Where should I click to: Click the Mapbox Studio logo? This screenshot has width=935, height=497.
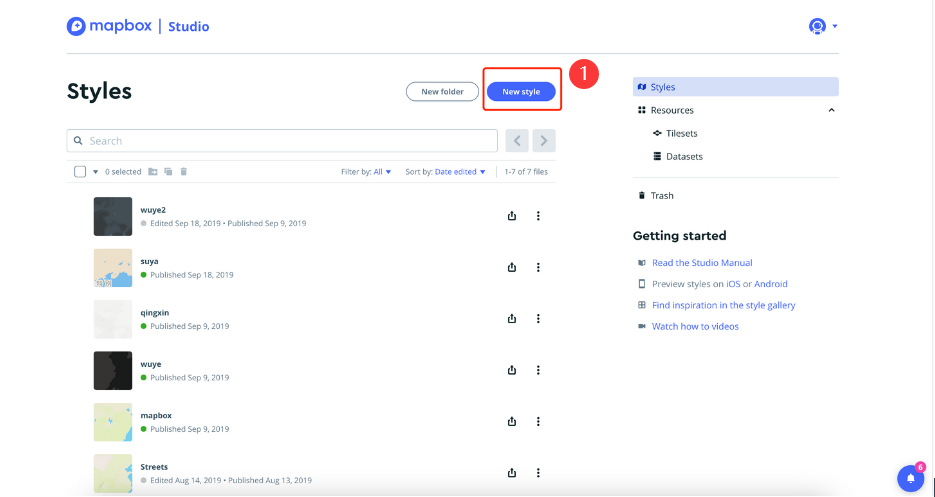pos(138,26)
